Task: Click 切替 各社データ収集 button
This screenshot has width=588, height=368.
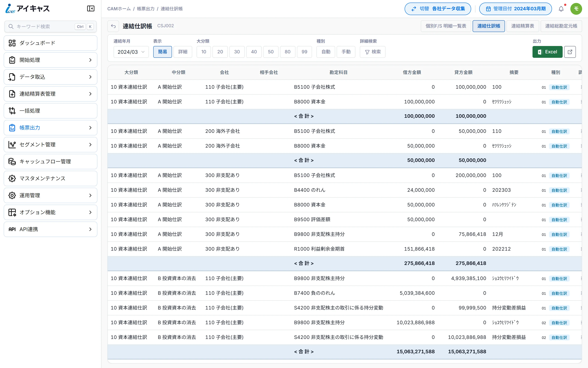Action: (438, 9)
